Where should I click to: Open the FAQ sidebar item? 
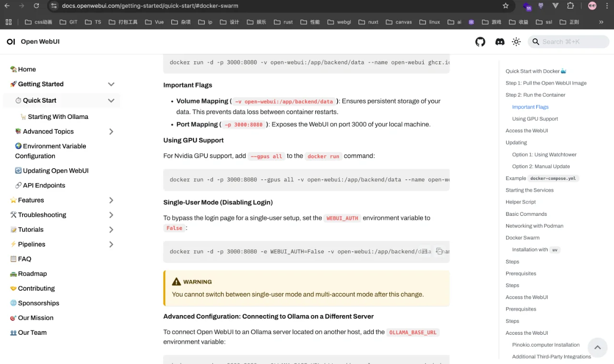tap(21, 259)
